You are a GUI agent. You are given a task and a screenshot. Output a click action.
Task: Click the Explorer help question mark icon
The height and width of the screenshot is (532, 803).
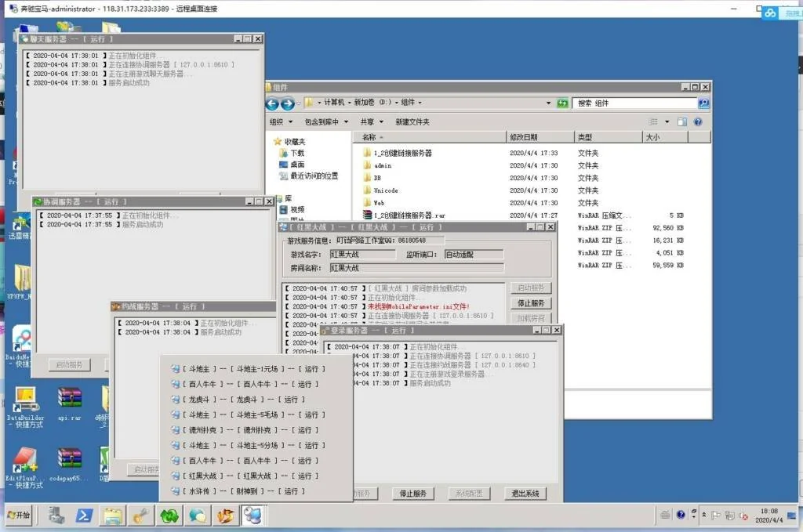click(697, 122)
